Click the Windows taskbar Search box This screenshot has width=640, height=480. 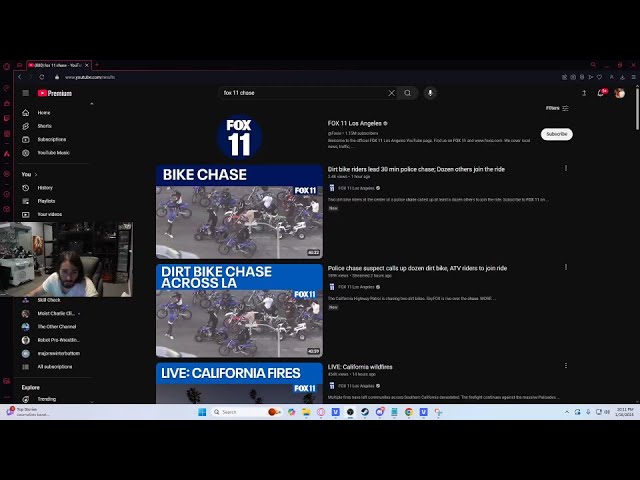click(244, 412)
